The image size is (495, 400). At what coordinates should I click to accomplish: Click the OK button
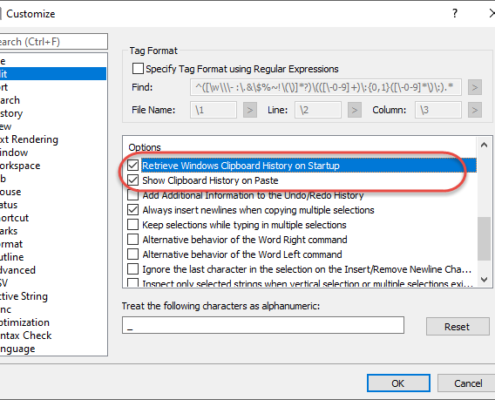[x=398, y=383]
